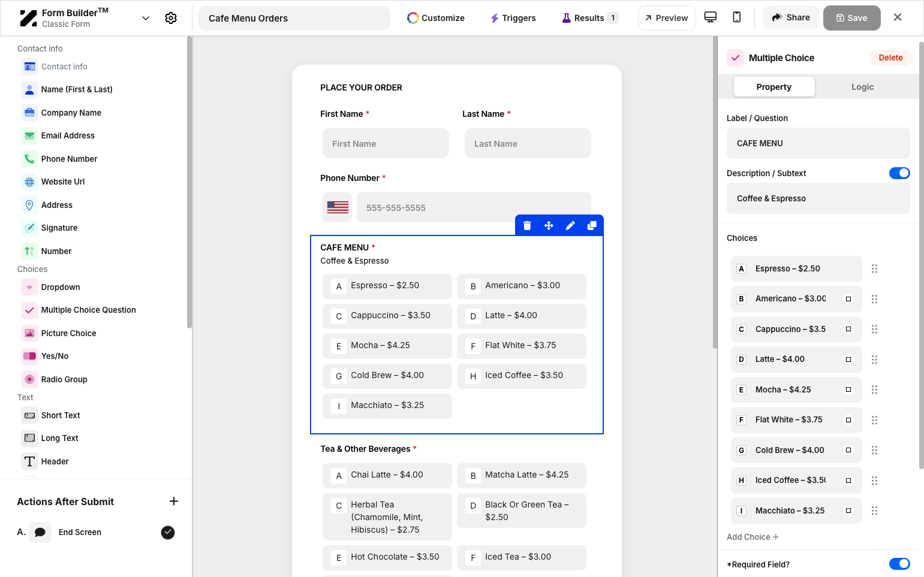Click the Preview button

pyautogui.click(x=667, y=18)
